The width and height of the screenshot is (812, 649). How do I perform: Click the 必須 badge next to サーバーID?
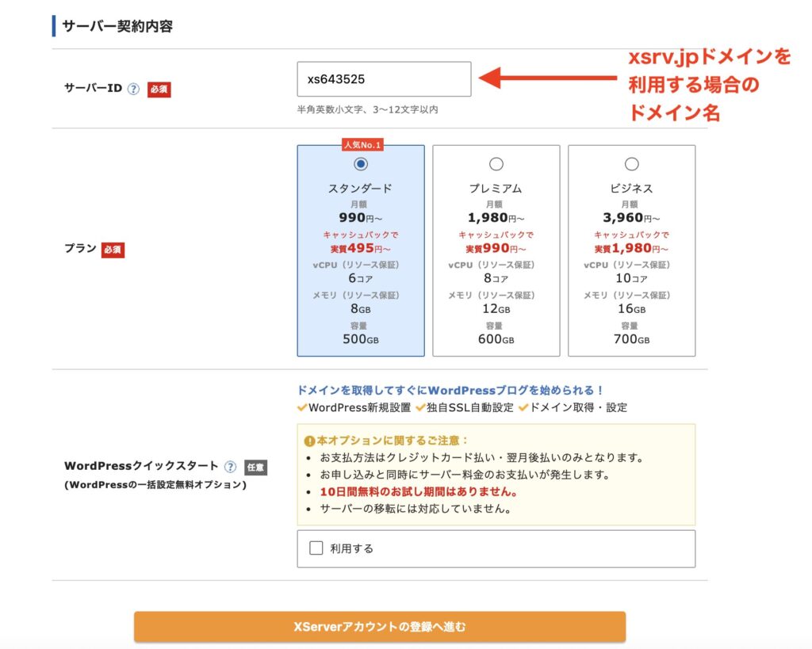pos(159,90)
